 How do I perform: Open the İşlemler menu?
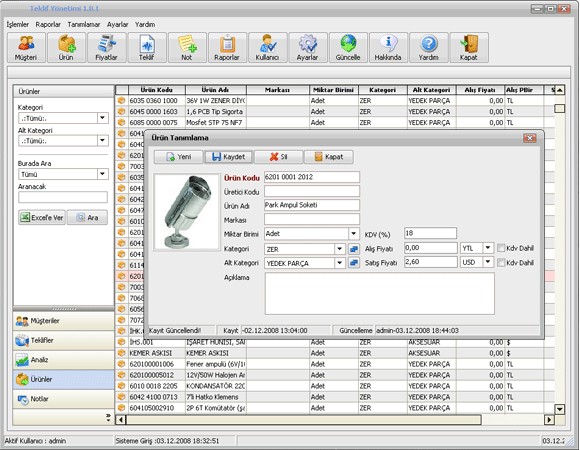pyautogui.click(x=17, y=24)
